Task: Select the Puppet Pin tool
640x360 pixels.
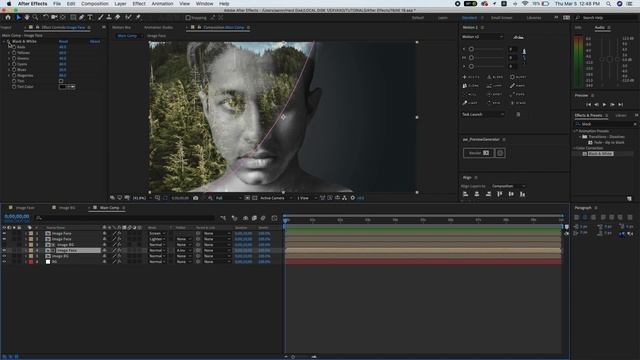Action: [138, 18]
